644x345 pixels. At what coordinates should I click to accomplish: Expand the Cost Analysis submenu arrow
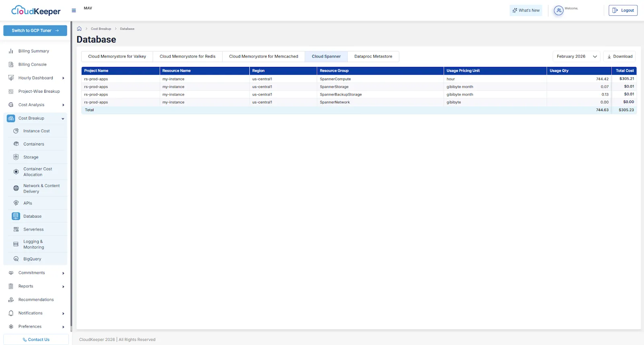63,105
